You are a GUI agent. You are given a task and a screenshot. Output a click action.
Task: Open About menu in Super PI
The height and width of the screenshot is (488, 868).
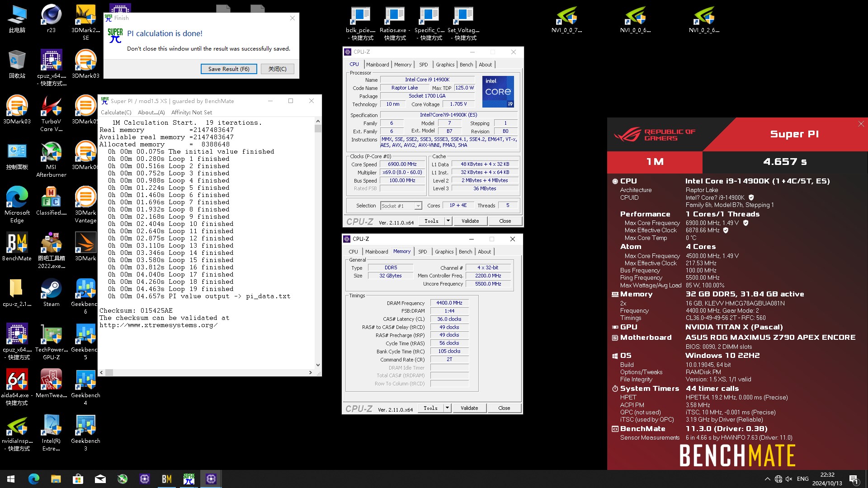point(151,113)
